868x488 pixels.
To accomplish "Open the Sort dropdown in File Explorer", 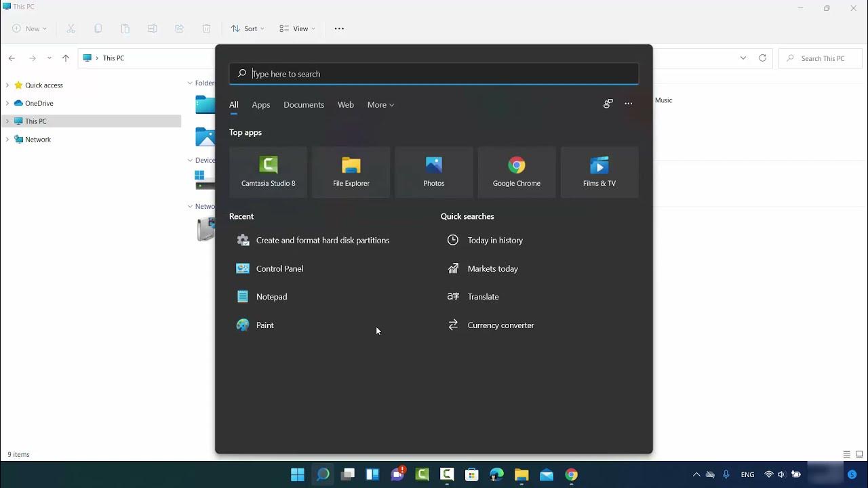I will pos(248,28).
